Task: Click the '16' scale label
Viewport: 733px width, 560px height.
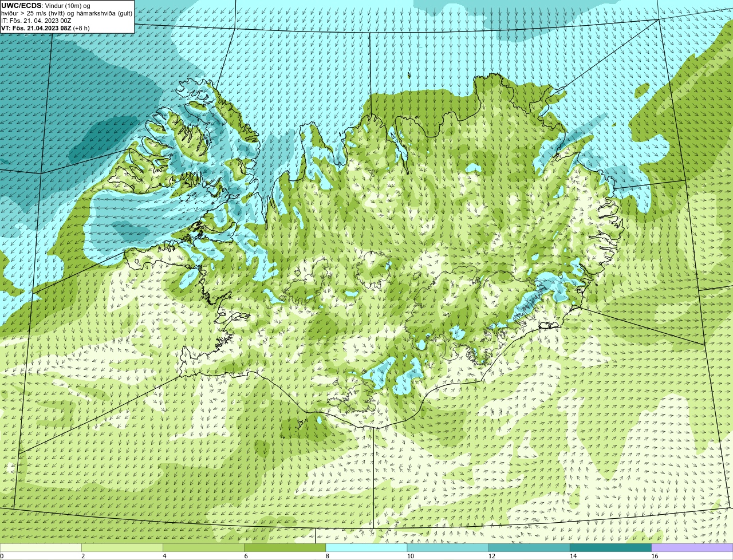Action: 655,556
